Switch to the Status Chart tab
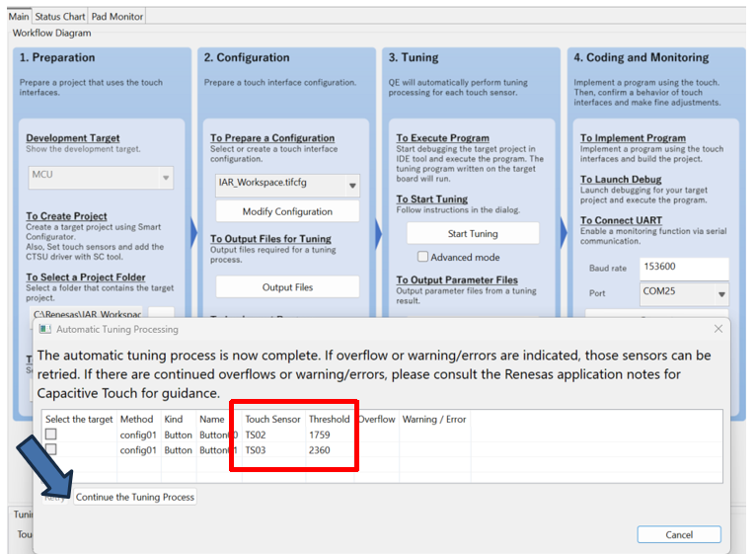 (x=60, y=17)
